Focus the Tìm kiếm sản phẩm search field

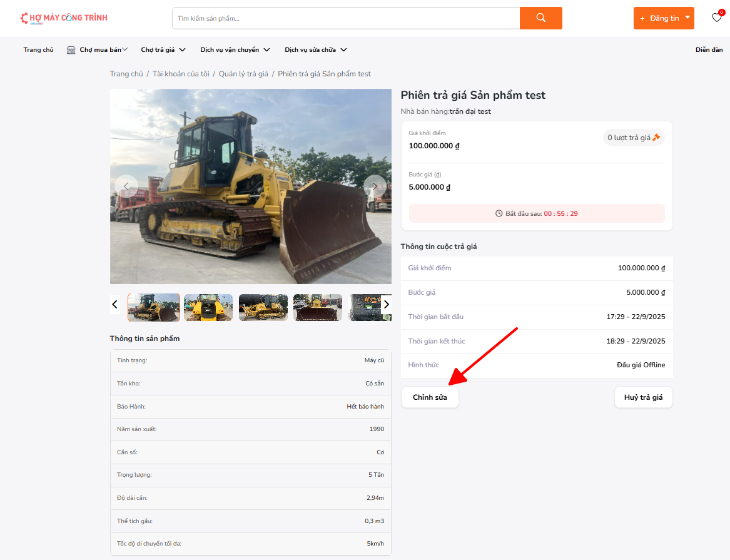pos(346,18)
